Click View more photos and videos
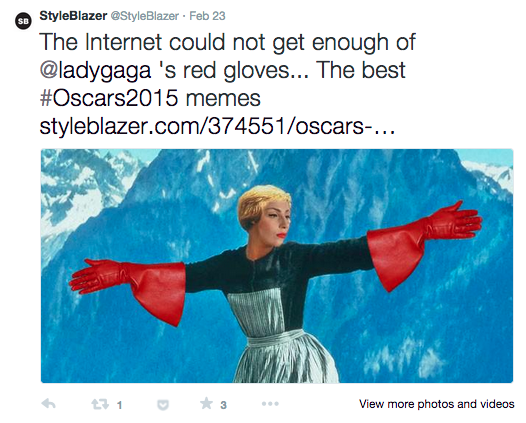 click(x=436, y=404)
